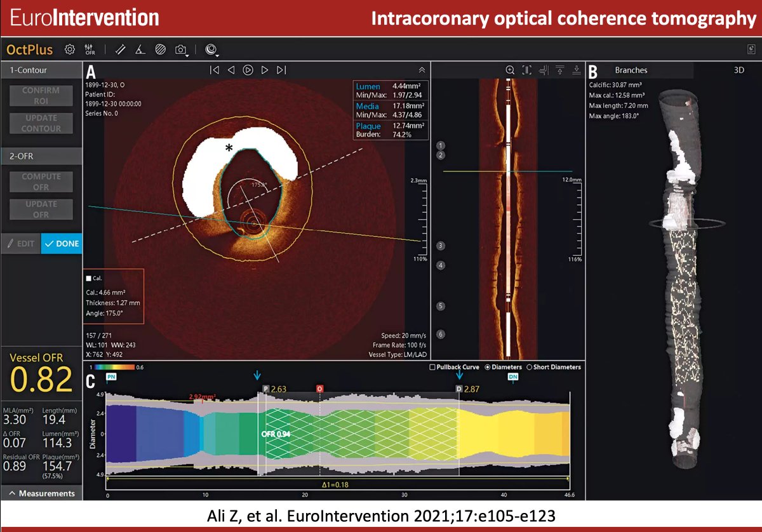This screenshot has width=762, height=532.
Task: Open the OFR adjustment sliders tool
Action: (90, 50)
